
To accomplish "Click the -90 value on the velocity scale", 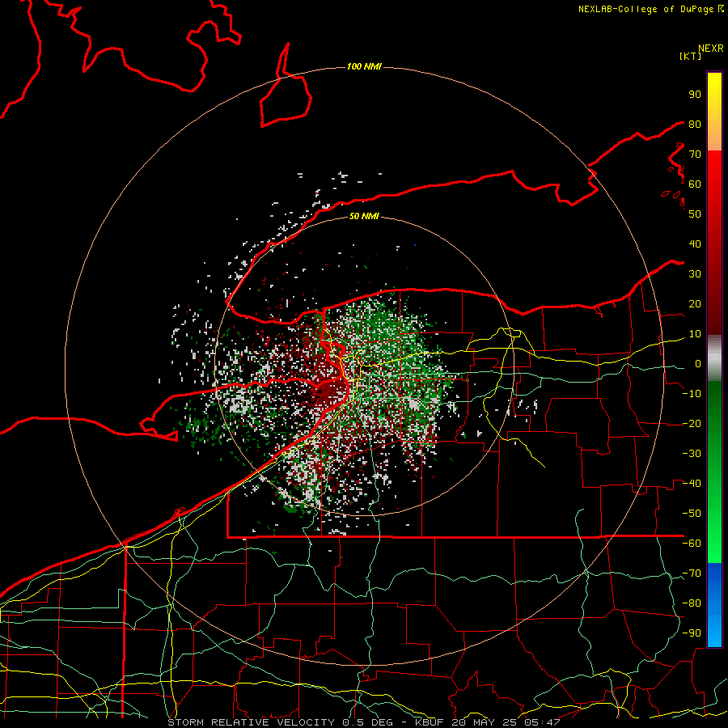I will [x=692, y=633].
